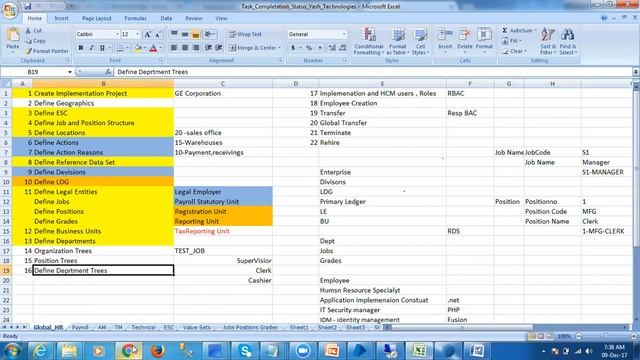Click Wrap Text button
The width and height of the screenshot is (640, 360).
pos(245,34)
